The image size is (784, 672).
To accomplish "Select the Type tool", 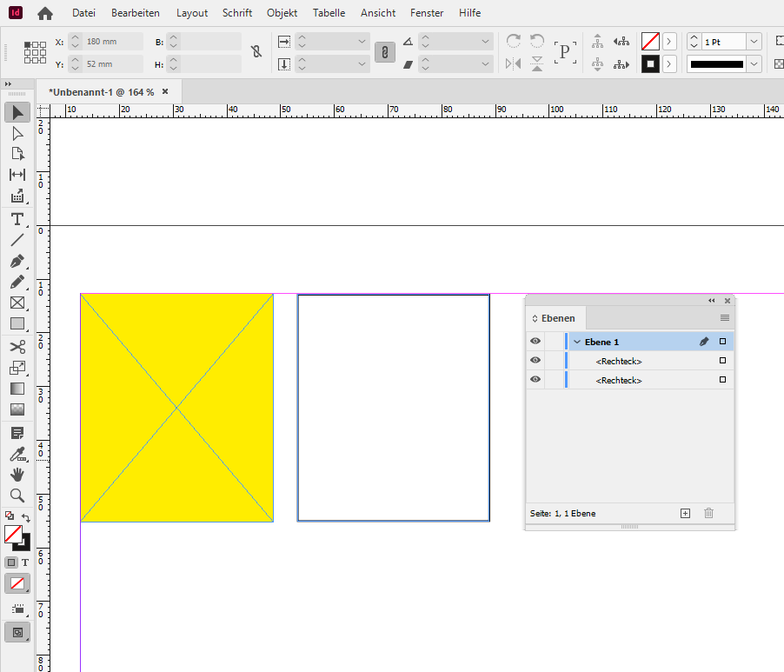I will pyautogui.click(x=16, y=220).
